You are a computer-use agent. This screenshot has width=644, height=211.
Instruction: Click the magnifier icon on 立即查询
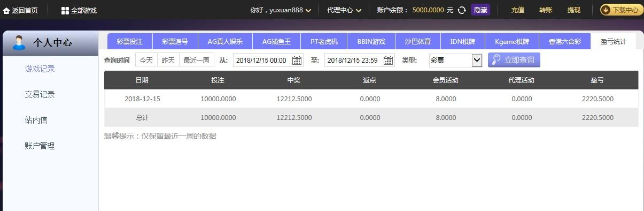(496, 60)
